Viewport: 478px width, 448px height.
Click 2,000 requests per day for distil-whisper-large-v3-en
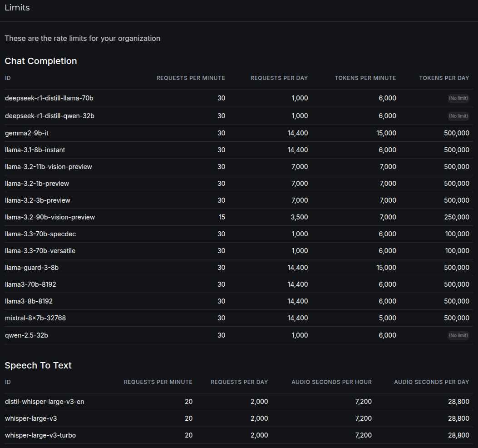[x=259, y=402]
